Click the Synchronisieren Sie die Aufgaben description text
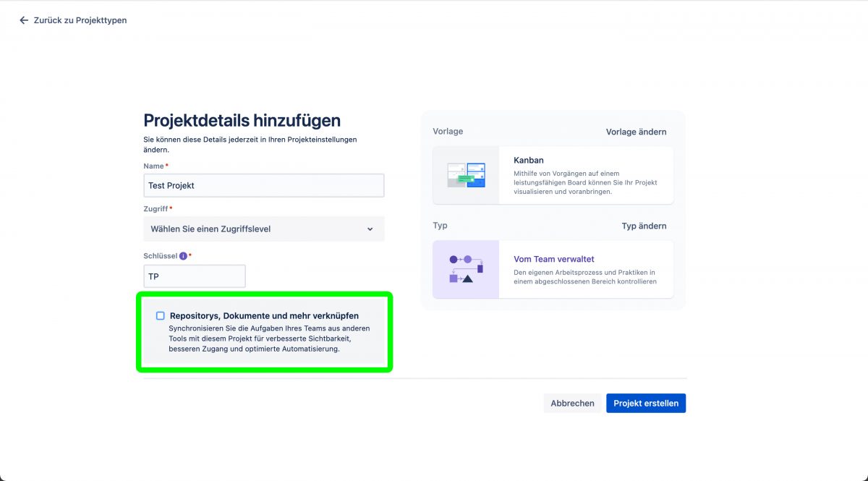Viewport: 868px width, 481px height. (264, 339)
